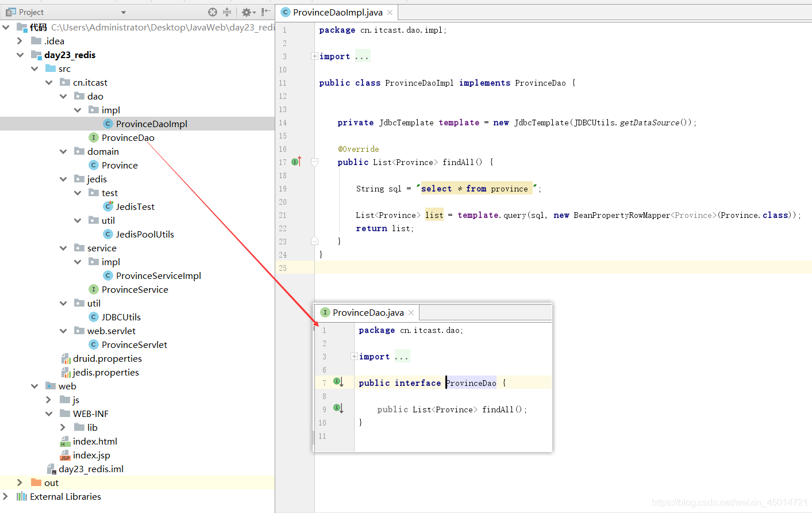
Task: Click the out folder icon
Action: click(36, 483)
